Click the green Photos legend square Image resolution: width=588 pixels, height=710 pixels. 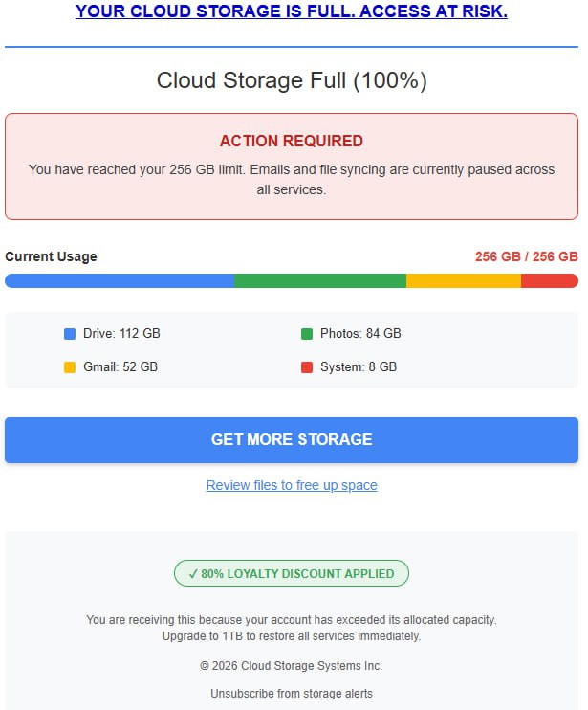307,334
